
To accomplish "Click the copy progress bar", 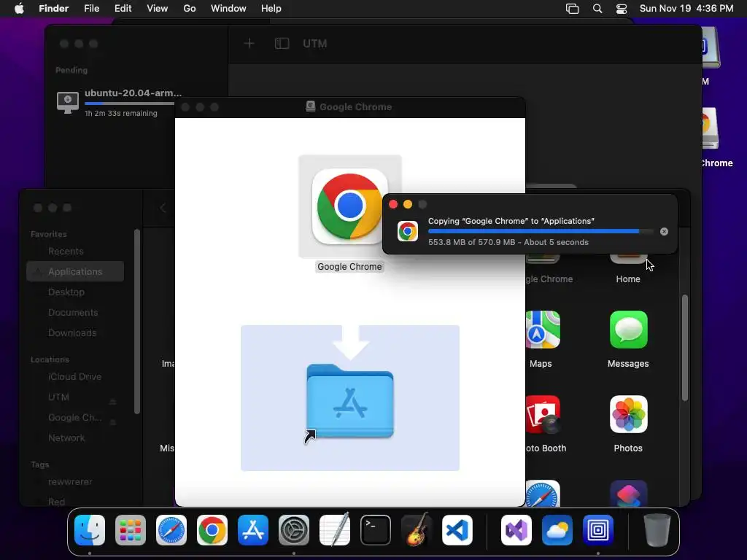I will (541, 231).
